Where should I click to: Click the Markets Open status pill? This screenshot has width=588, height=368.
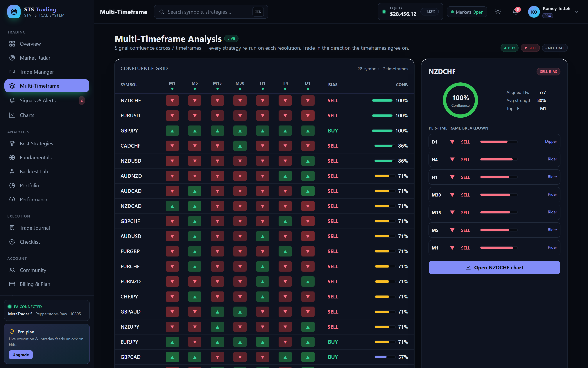467,12
